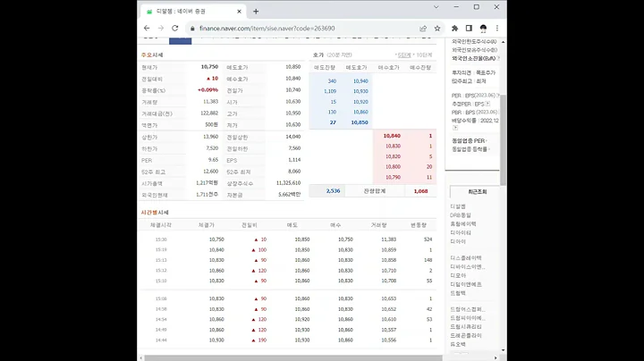Screen dimensions: 644x361
Task: Click the bold sell quote 10,850
Action: (360, 122)
